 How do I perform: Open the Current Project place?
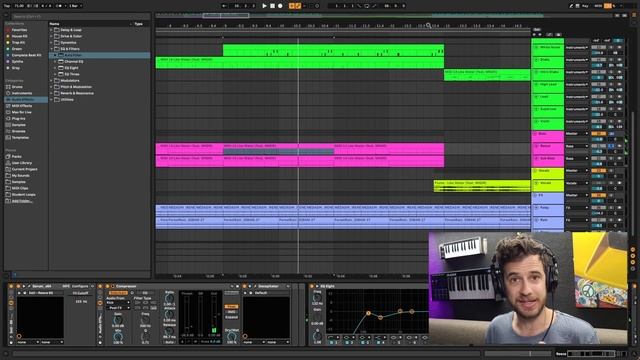click(24, 169)
